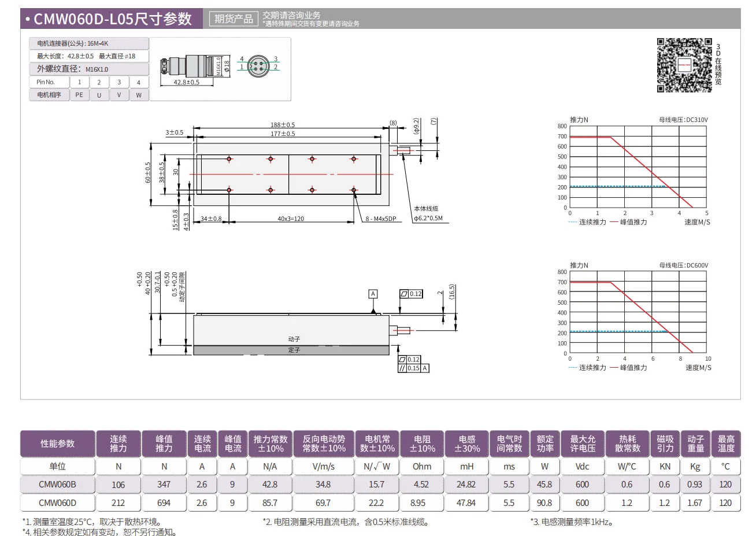The height and width of the screenshot is (536, 756).
Task: Click CMW060B peak thrust value 347
Action: (x=164, y=485)
